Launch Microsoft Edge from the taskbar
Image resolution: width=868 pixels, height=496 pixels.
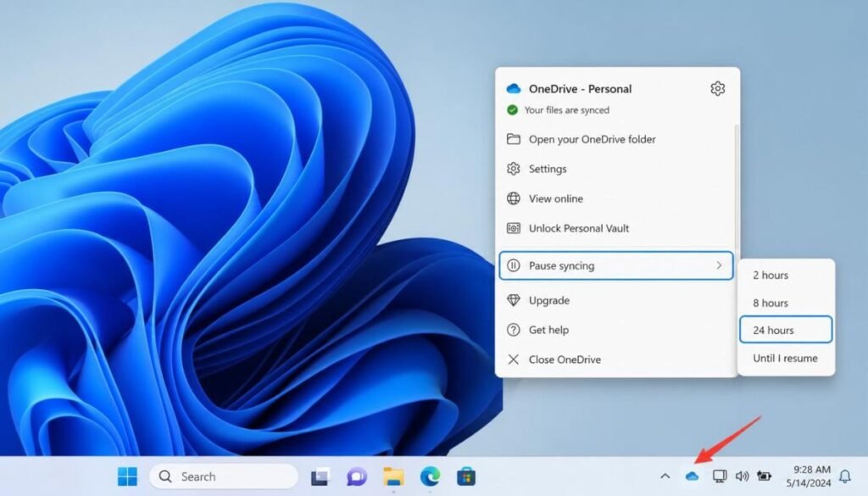[x=430, y=476]
